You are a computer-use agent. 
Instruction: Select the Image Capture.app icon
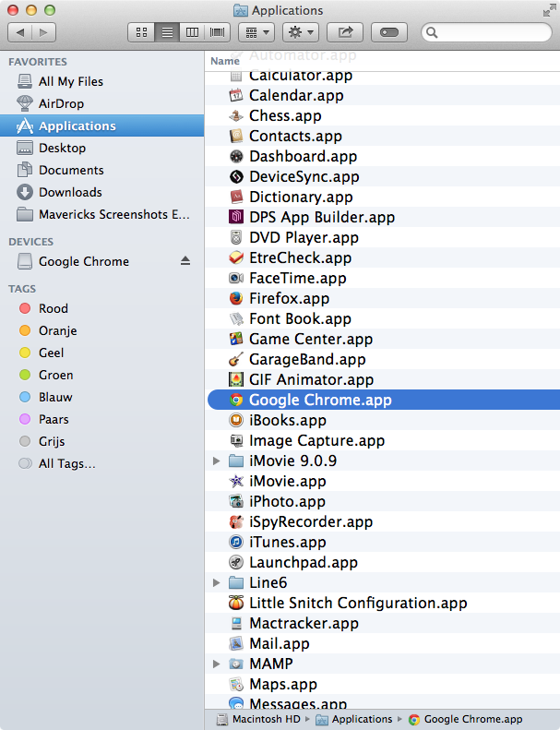tap(236, 440)
